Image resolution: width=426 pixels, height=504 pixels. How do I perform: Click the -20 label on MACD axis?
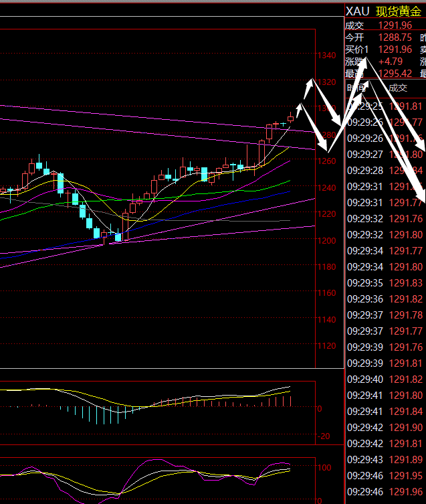coord(324,436)
